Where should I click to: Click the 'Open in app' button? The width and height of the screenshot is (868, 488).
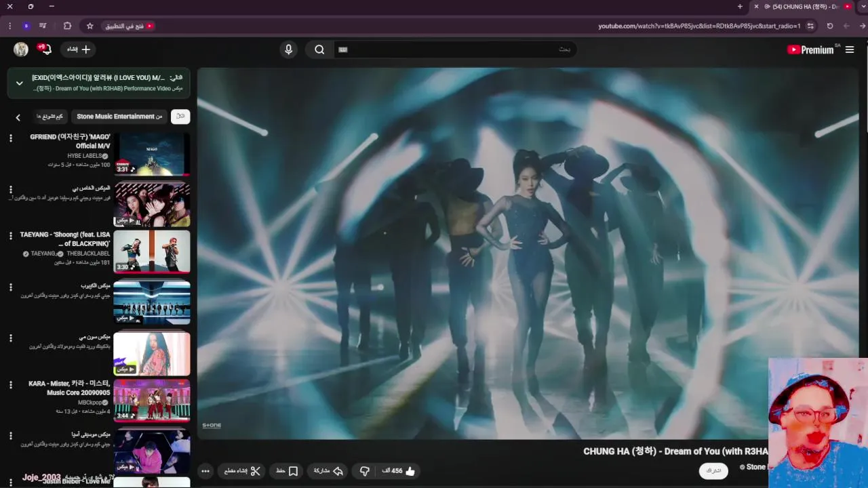pos(129,26)
